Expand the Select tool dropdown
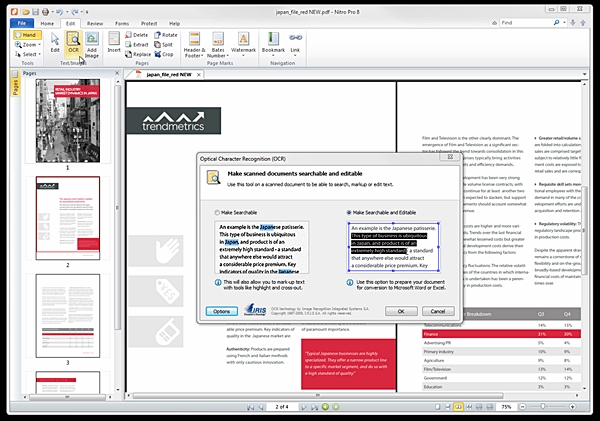Image resolution: width=600 pixels, height=421 pixels. point(39,54)
